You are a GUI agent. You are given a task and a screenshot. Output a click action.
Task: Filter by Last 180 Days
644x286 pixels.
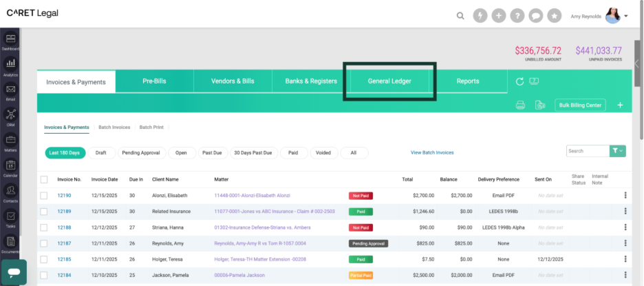click(65, 153)
